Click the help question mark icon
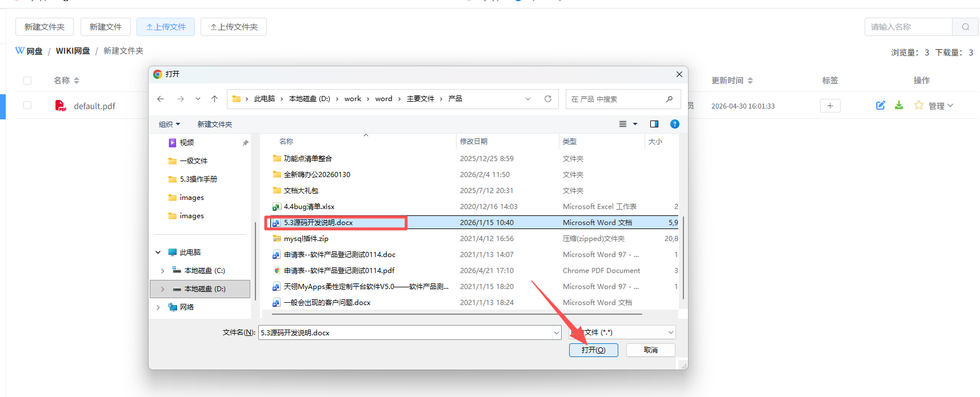This screenshot has height=397, width=980. point(675,124)
